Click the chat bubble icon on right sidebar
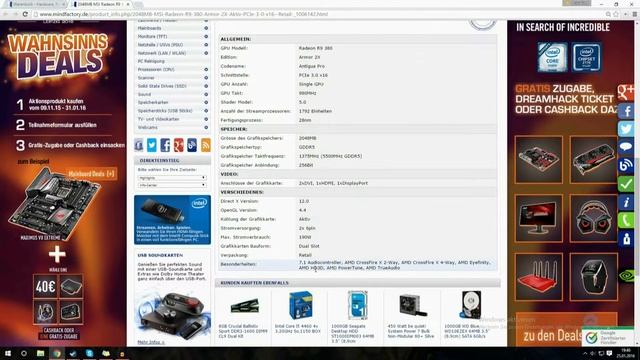 (626, 147)
